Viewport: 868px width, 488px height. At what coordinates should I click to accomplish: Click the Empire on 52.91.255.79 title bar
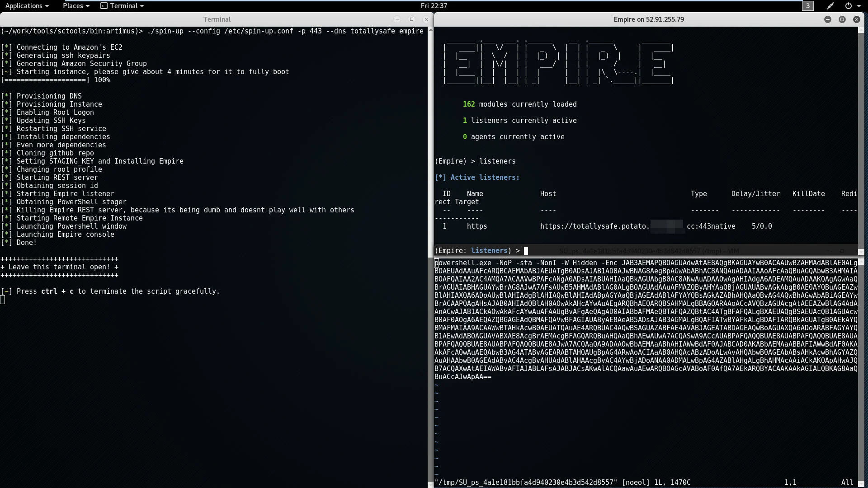click(x=649, y=19)
